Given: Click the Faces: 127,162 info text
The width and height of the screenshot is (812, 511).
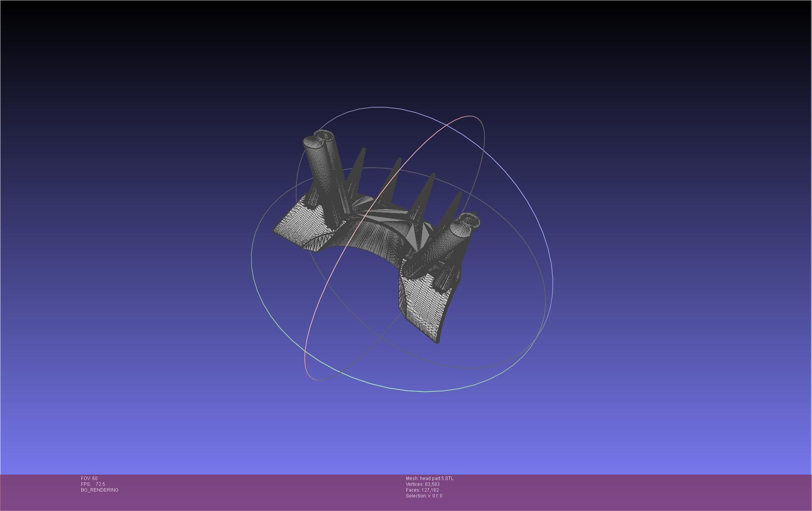Looking at the screenshot, I should click(x=422, y=490).
